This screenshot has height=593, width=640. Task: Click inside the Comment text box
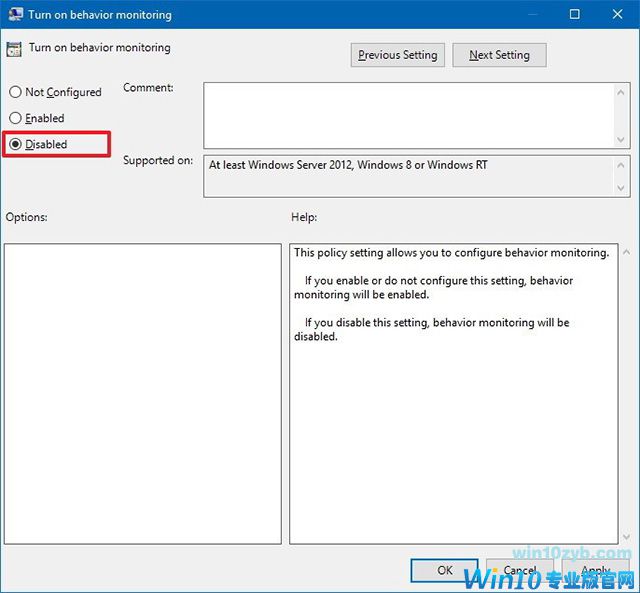(x=409, y=115)
